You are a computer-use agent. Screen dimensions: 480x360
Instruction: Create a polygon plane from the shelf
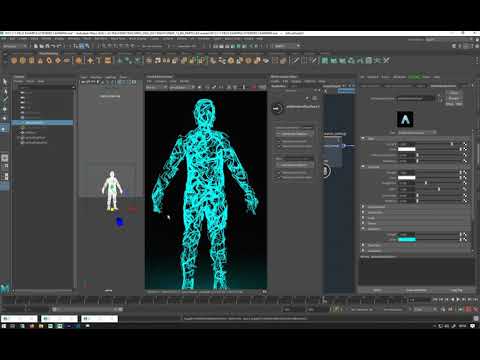pos(58,60)
